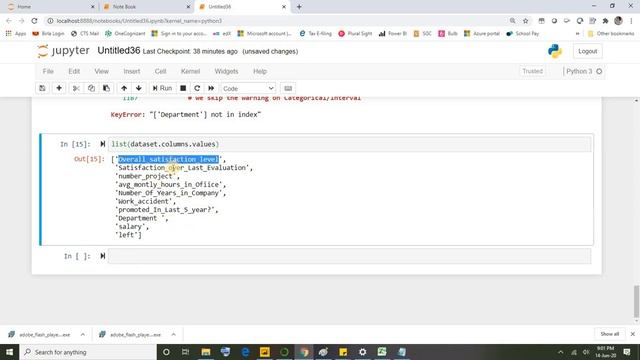Save notebook with the floppy disk icon
This screenshot has height=360, width=640.
click(42, 88)
